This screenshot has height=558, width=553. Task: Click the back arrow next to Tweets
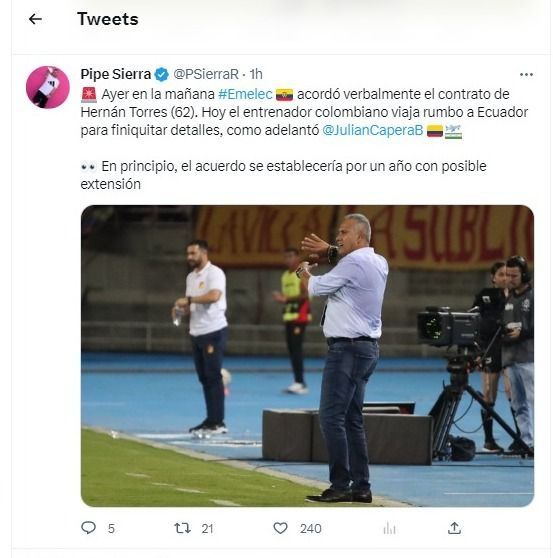[x=35, y=19]
